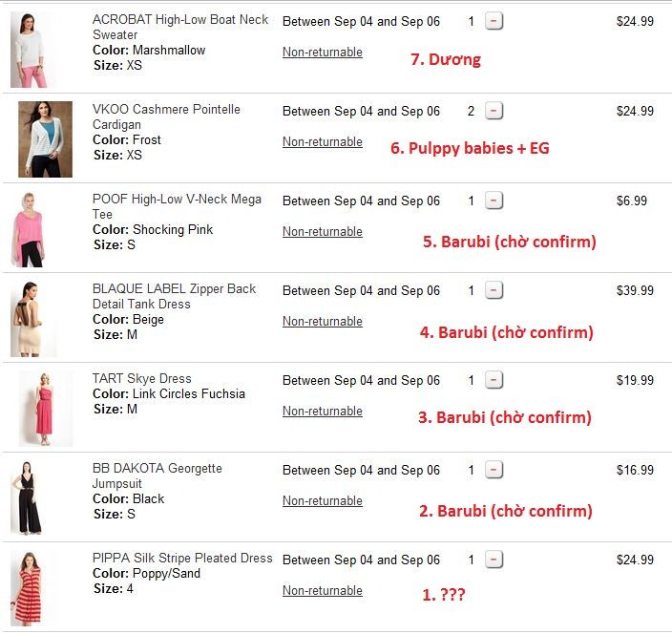
Task: Click minus button beside TART Skye Dress
Action: click(x=493, y=380)
